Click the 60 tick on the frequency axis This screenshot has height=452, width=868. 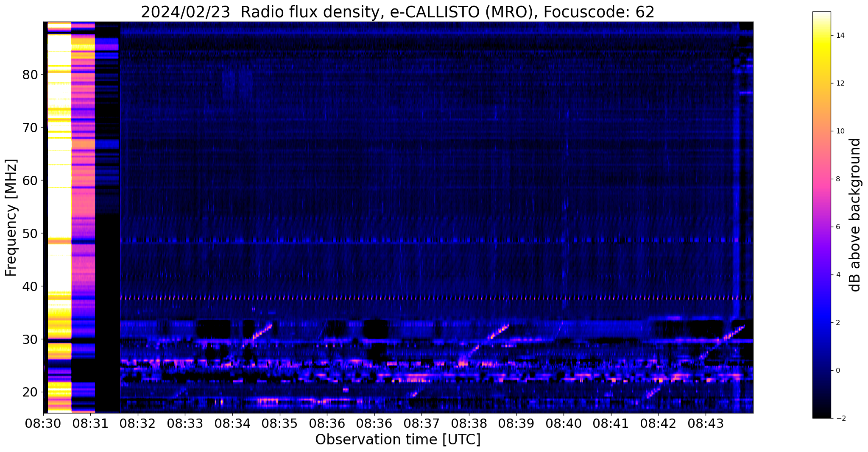[x=30, y=180]
